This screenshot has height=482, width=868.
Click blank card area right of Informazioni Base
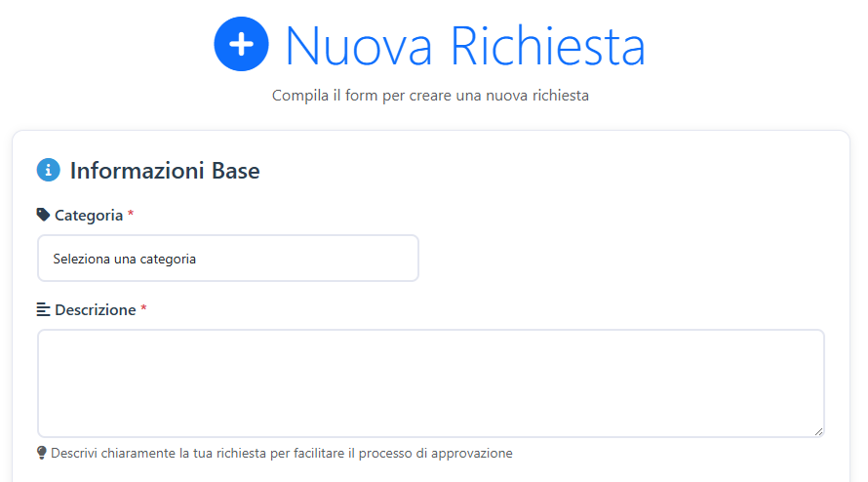tap(546, 171)
